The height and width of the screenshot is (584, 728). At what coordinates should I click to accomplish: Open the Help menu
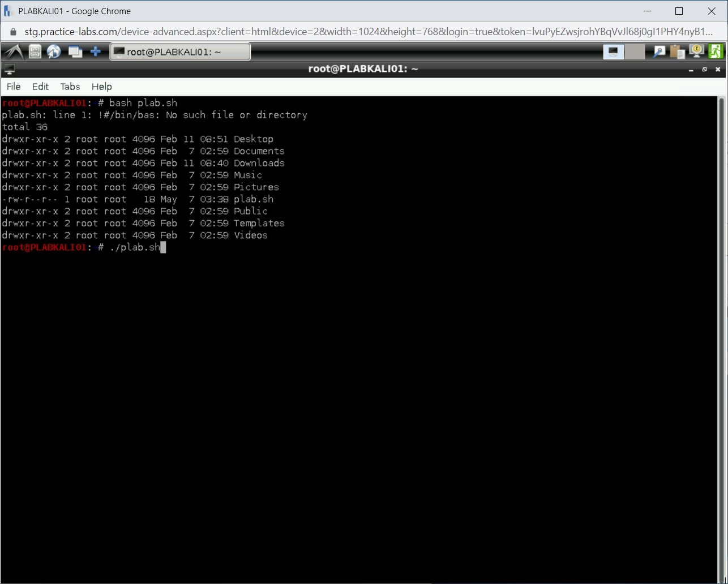pos(102,87)
